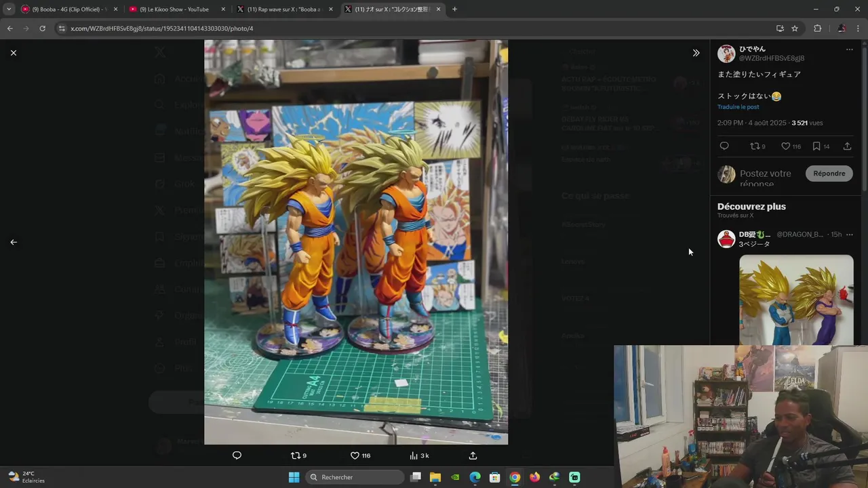Image resolution: width=868 pixels, height=488 pixels.
Task: Share using icon below the photo
Action: tap(473, 455)
